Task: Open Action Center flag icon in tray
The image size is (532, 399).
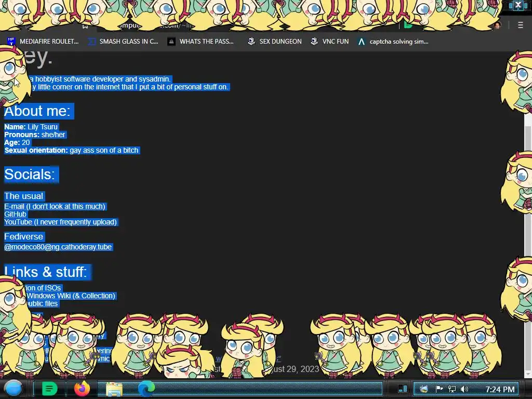Action: click(x=439, y=389)
